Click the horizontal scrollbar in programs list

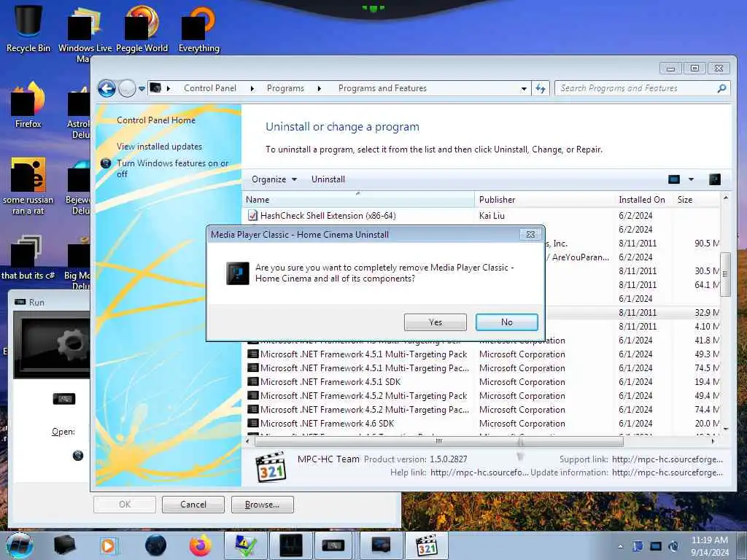pos(438,441)
